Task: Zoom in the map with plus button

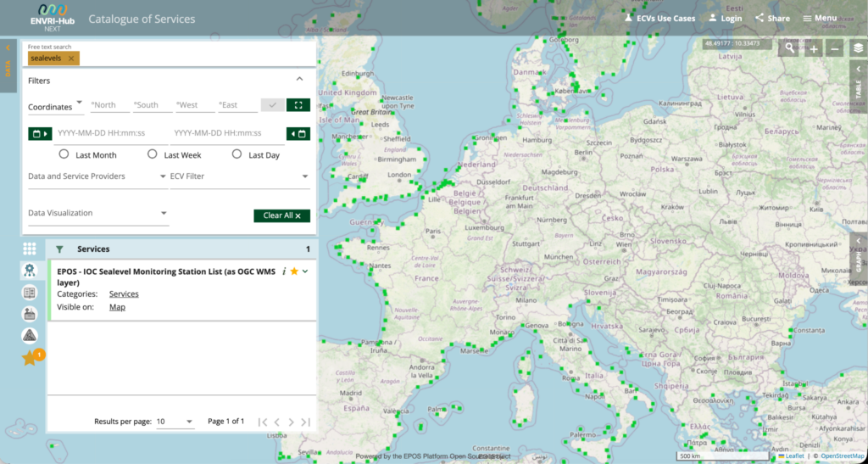Action: pos(814,48)
